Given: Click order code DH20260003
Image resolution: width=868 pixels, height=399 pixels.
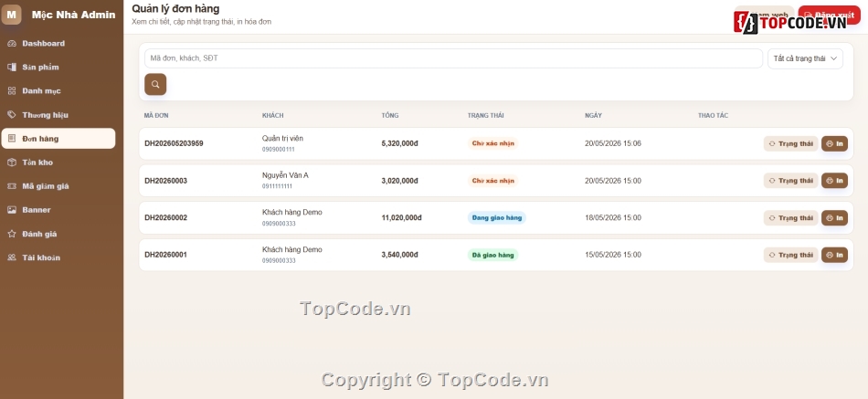Looking at the screenshot, I should 165,181.
